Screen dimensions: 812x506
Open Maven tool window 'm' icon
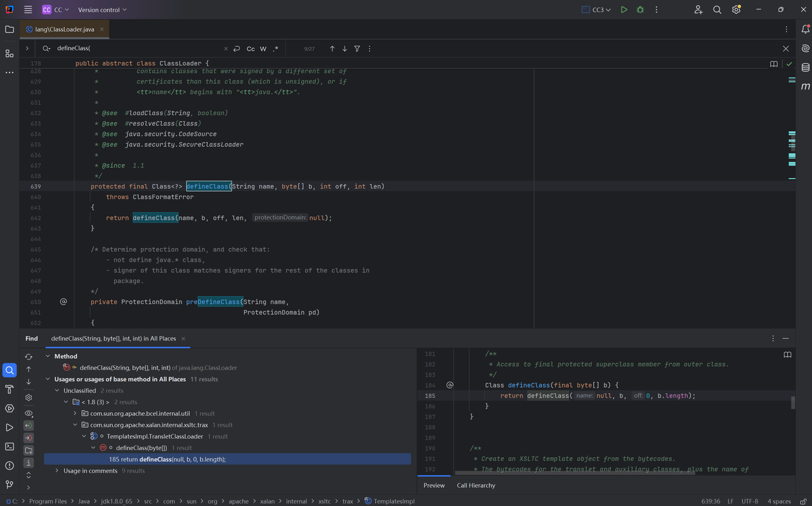pyautogui.click(x=806, y=86)
